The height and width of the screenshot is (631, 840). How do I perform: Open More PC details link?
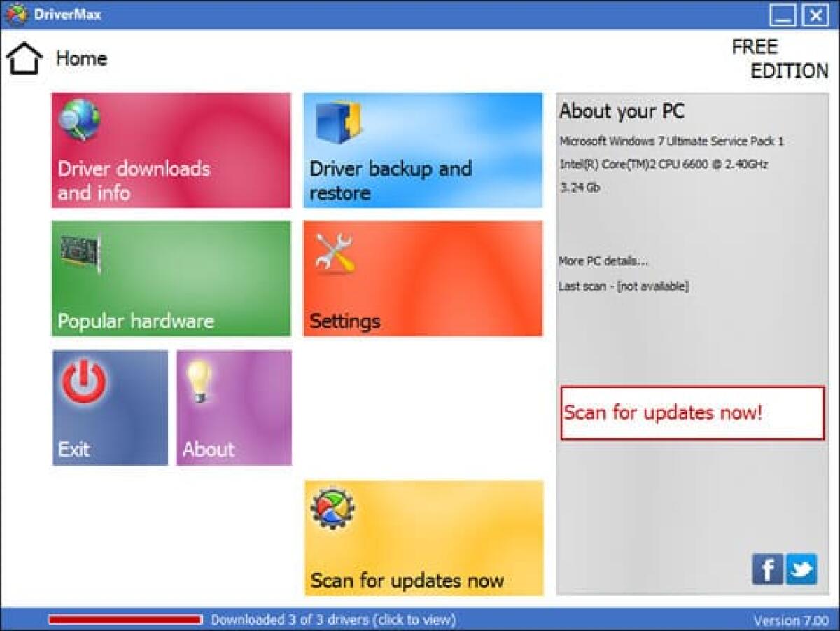tap(602, 261)
